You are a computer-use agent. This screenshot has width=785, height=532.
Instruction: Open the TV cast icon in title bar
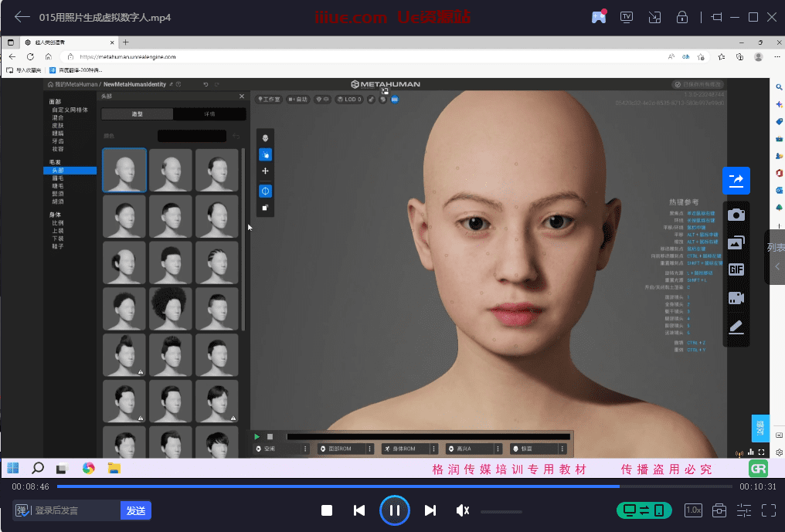pos(627,17)
